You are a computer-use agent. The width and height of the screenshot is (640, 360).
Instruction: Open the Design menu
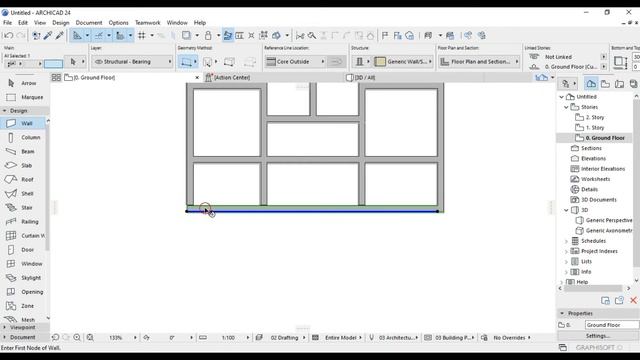pos(61,23)
